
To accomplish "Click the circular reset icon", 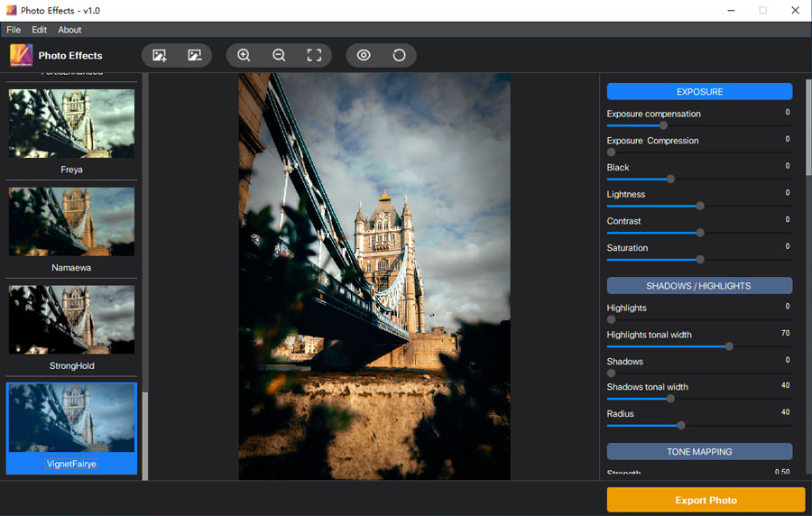I will 399,55.
